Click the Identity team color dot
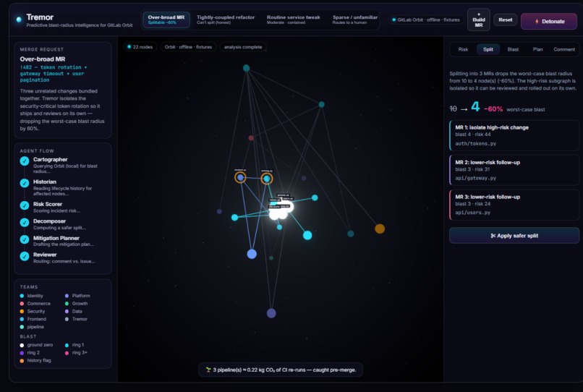 pos(22,296)
